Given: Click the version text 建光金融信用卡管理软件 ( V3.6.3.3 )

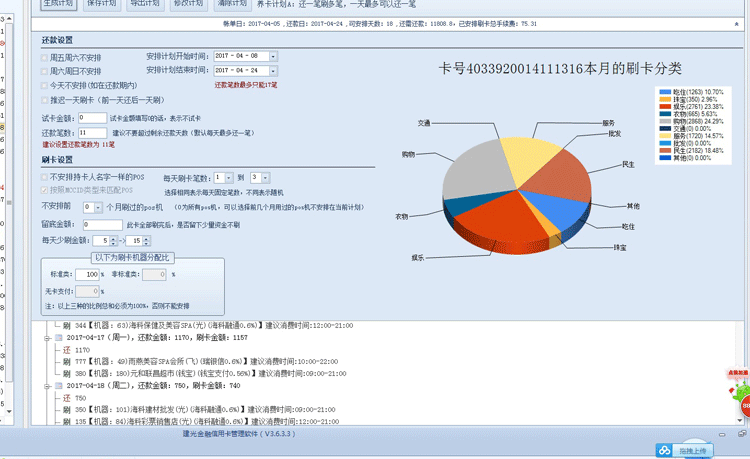Looking at the screenshot, I should (x=239, y=434).
